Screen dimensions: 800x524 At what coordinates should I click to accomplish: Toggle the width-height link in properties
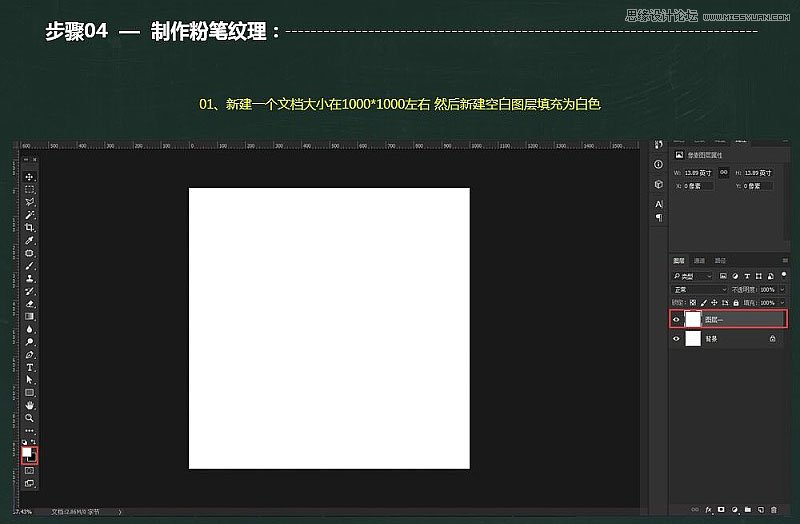[x=723, y=171]
